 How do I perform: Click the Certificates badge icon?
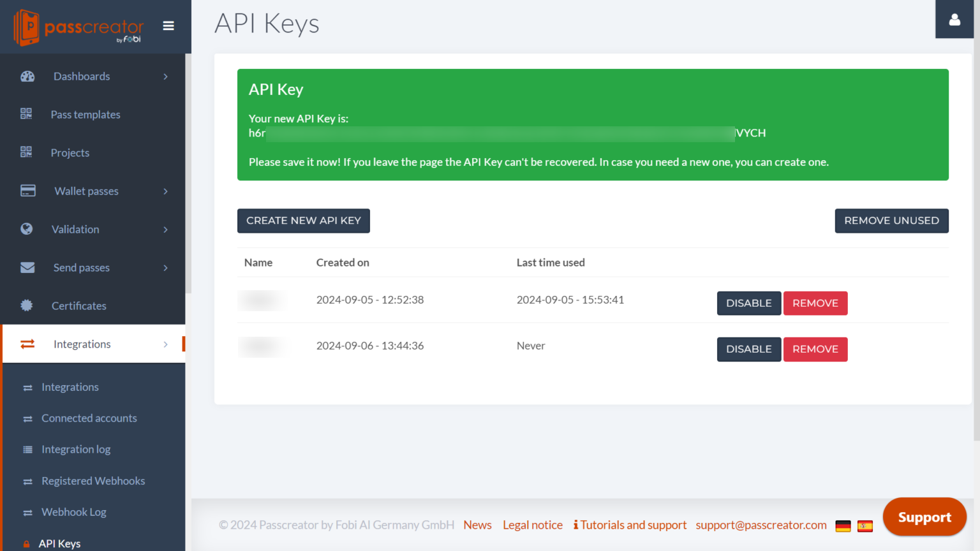point(27,305)
